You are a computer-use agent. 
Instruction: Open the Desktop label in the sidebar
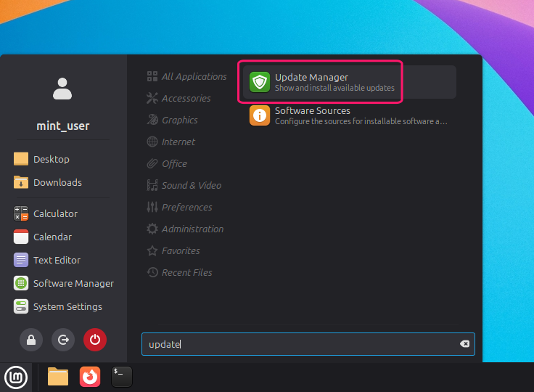pyautogui.click(x=52, y=159)
